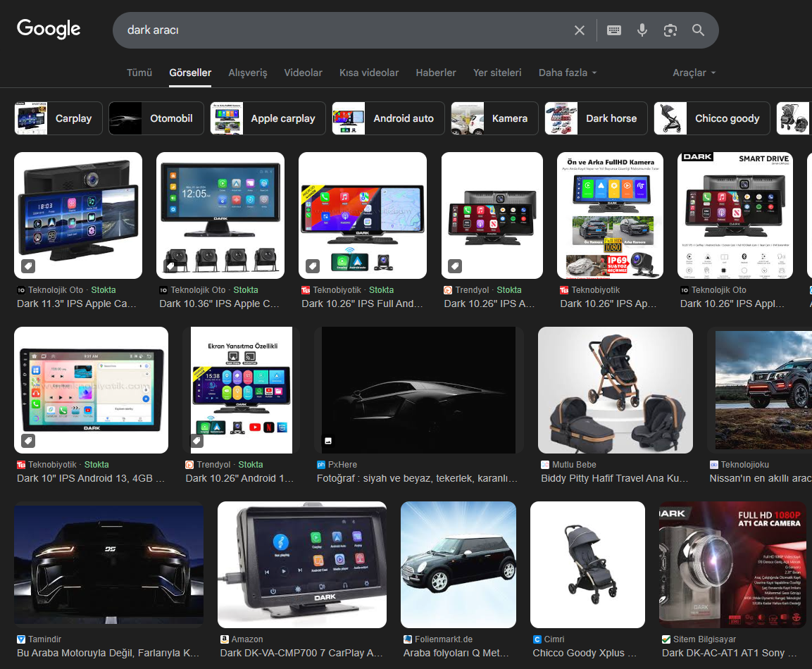Open the PxHere dark sports car thumbnail
Image resolution: width=812 pixels, height=669 pixels.
418,390
